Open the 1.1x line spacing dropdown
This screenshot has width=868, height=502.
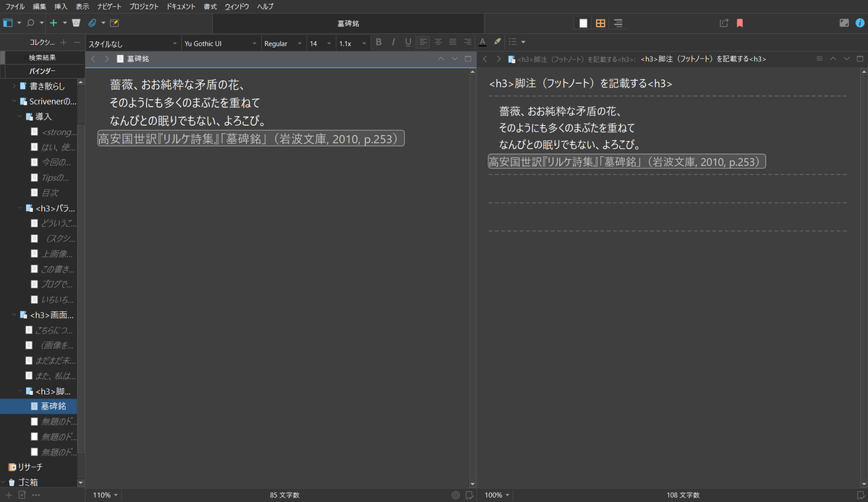(353, 43)
